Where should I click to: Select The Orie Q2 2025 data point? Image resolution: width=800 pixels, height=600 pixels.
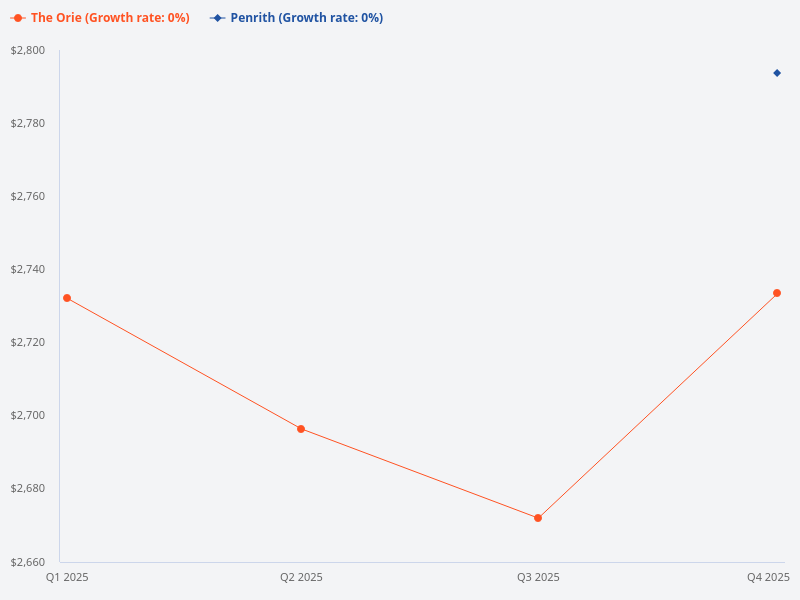(301, 429)
